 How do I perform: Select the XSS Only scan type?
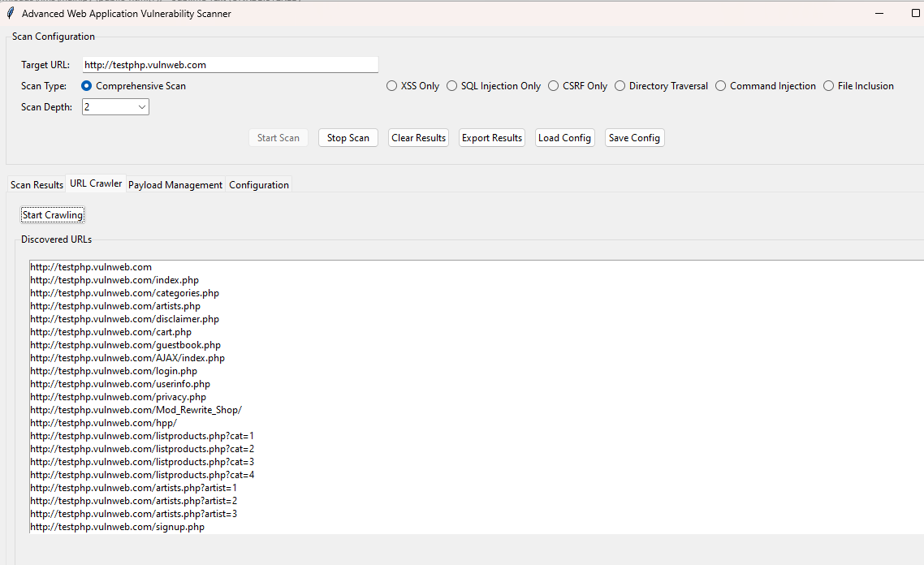pyautogui.click(x=392, y=86)
